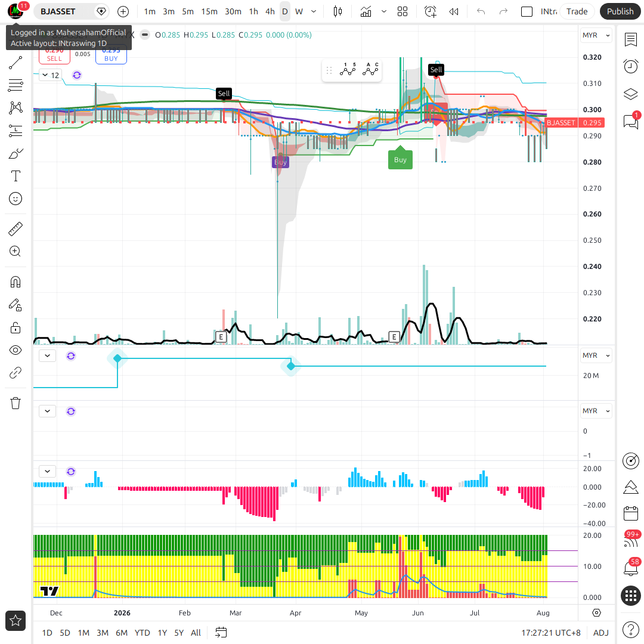
Task: Click the zoom in magnifier tool
Action: tap(16, 252)
